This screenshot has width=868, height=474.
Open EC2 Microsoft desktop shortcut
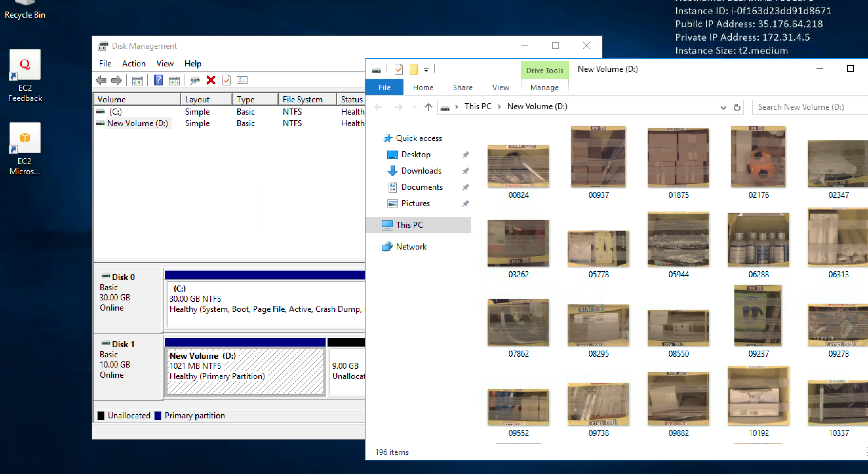(25, 149)
